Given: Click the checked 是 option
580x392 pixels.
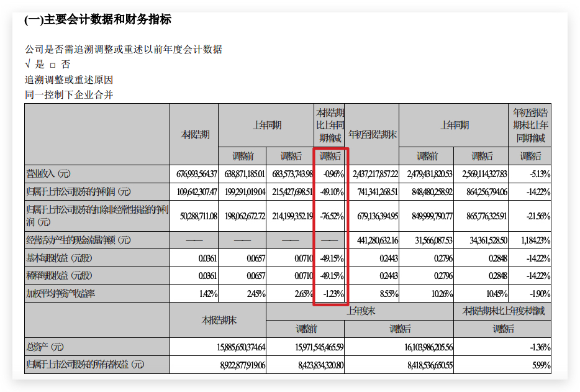Looking at the screenshot, I should pyautogui.click(x=35, y=65).
